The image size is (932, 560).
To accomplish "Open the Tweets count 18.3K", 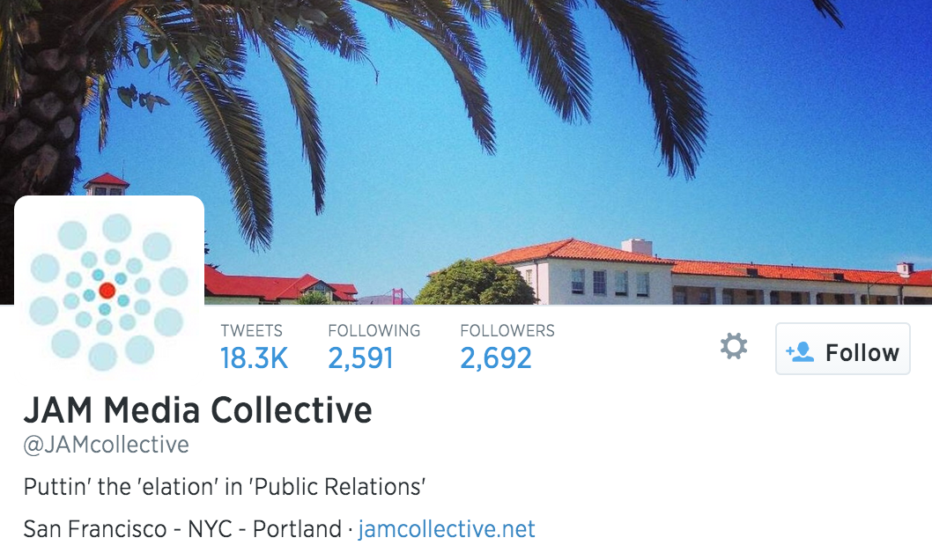I will [254, 358].
